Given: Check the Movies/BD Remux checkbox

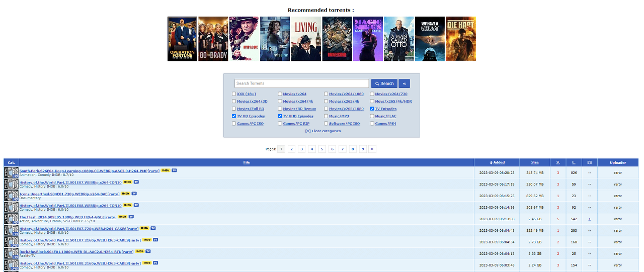Looking at the screenshot, I should point(280,109).
